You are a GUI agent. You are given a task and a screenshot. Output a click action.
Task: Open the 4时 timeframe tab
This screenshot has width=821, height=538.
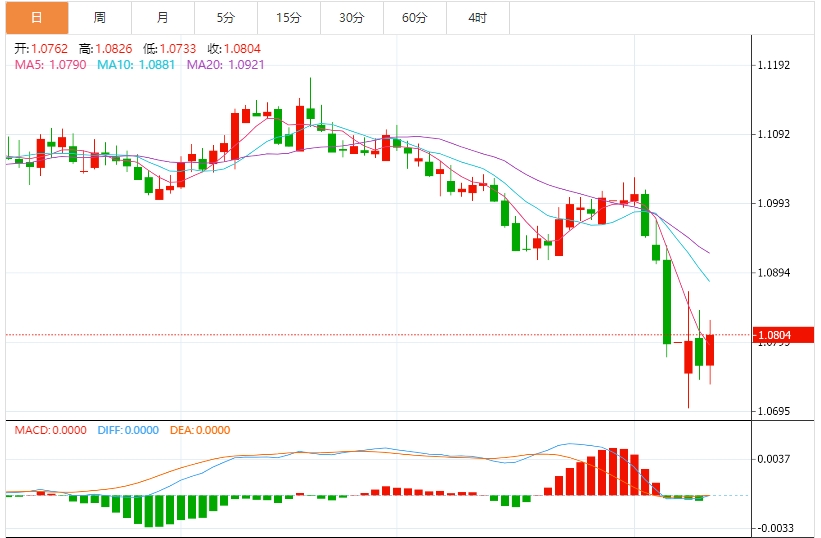click(478, 18)
